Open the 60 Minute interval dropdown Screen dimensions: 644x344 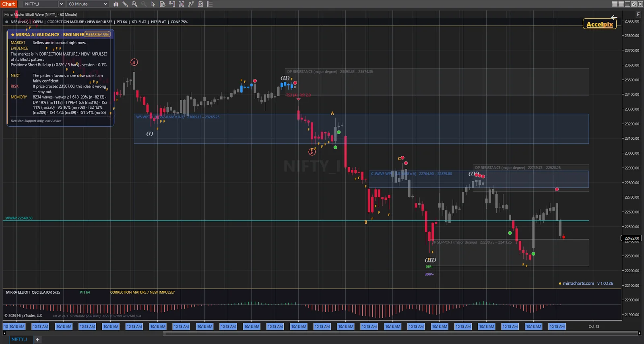[88, 4]
